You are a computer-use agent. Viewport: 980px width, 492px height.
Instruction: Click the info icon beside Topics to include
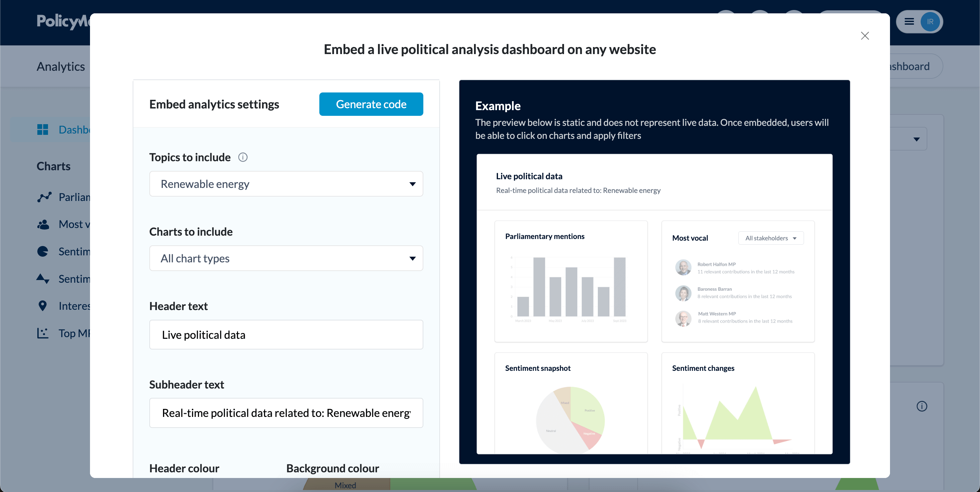pos(243,157)
